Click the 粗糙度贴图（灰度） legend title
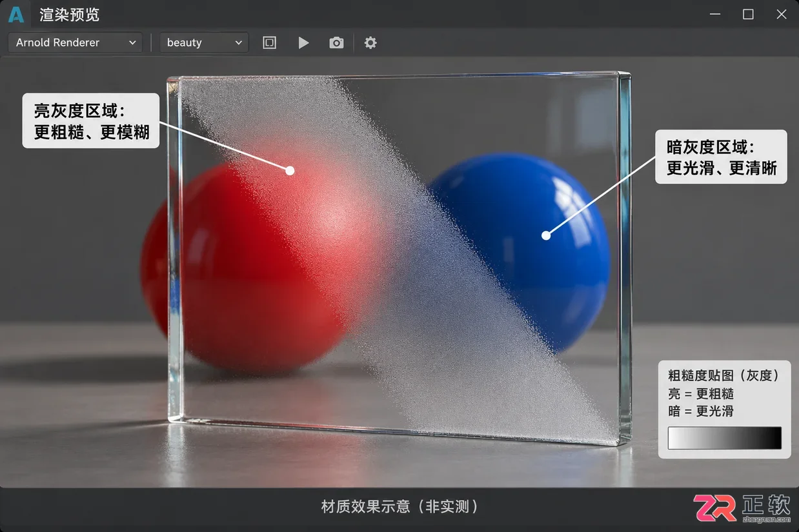Screen dimensions: 799x532 [723, 375]
